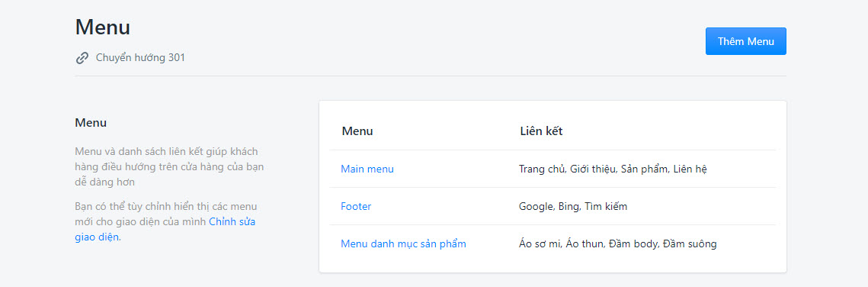Open the Main menu entry
The image size is (868, 287).
click(367, 169)
